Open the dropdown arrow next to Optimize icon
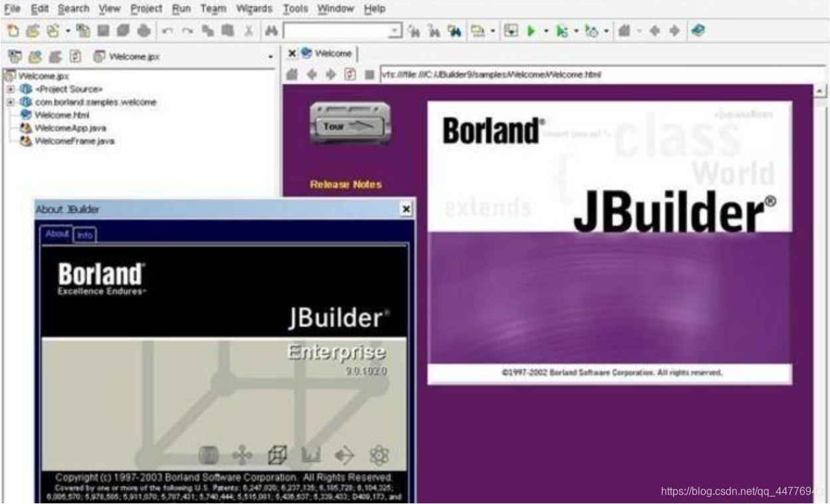 (x=607, y=31)
